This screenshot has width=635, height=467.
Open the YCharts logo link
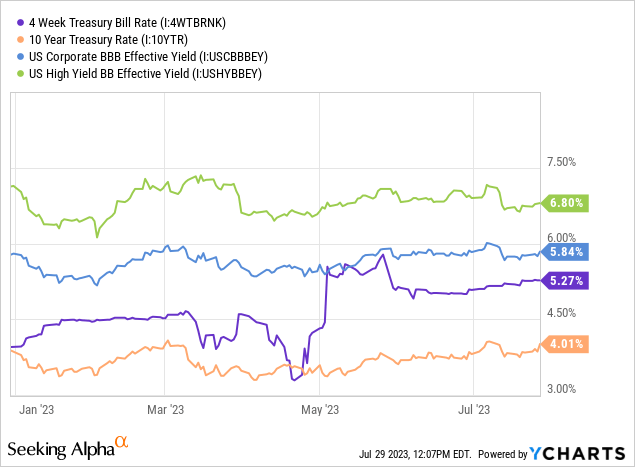point(584,453)
